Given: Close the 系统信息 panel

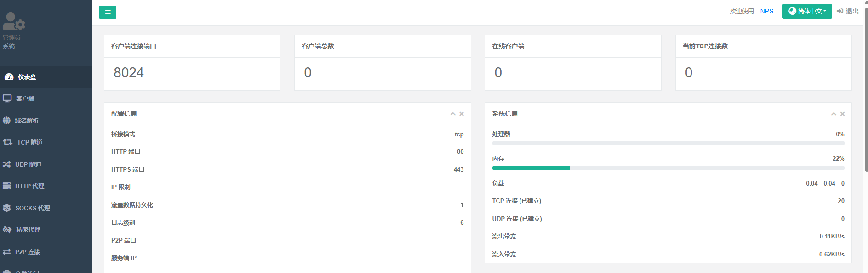Looking at the screenshot, I should 842,114.
